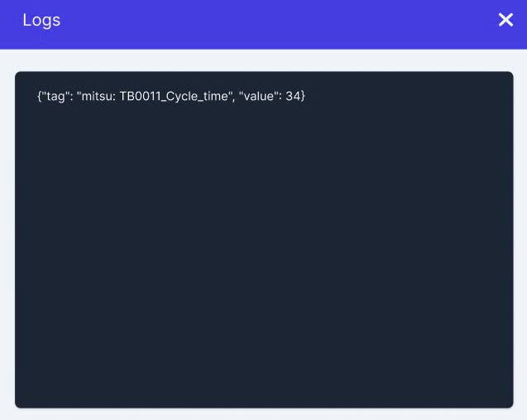The image size is (527, 420).
Task: Click the closing brace of the log entry
Action: point(304,96)
